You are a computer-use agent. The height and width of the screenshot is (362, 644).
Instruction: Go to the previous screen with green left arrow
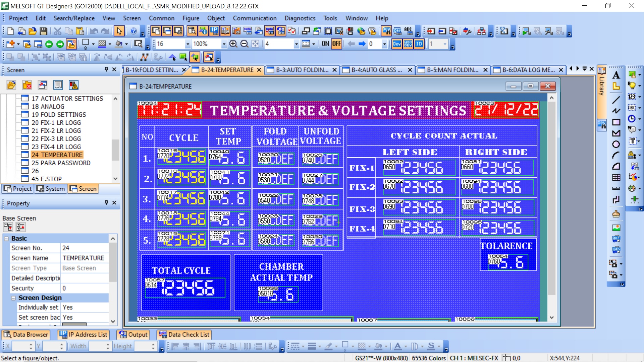coord(49,44)
